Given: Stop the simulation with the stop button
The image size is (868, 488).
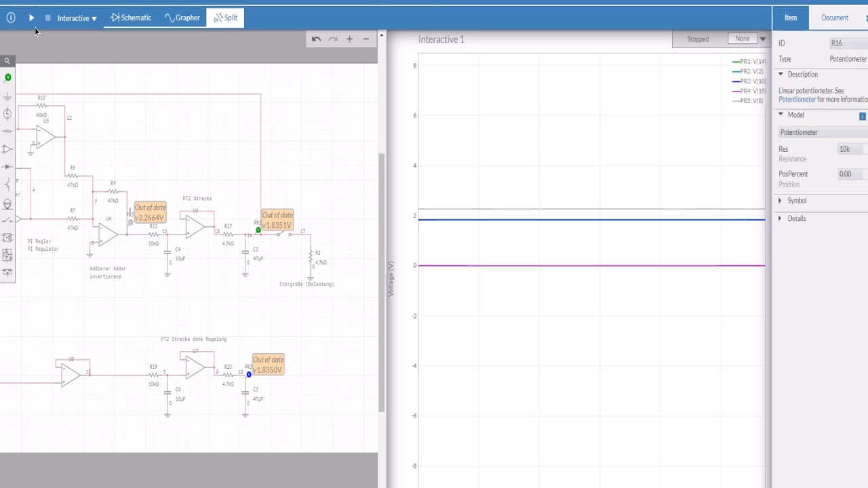Looking at the screenshot, I should click(47, 18).
